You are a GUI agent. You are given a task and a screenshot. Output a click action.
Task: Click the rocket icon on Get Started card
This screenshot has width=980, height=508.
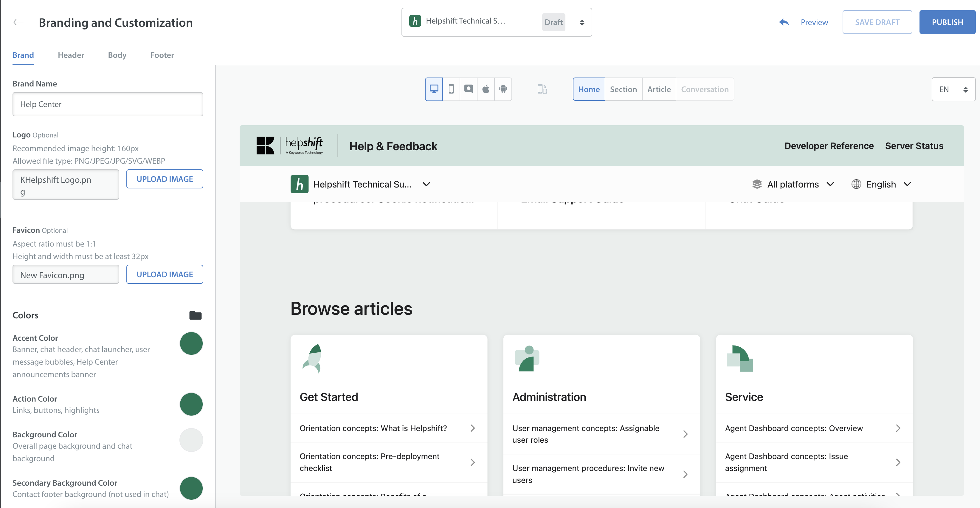pos(313,358)
